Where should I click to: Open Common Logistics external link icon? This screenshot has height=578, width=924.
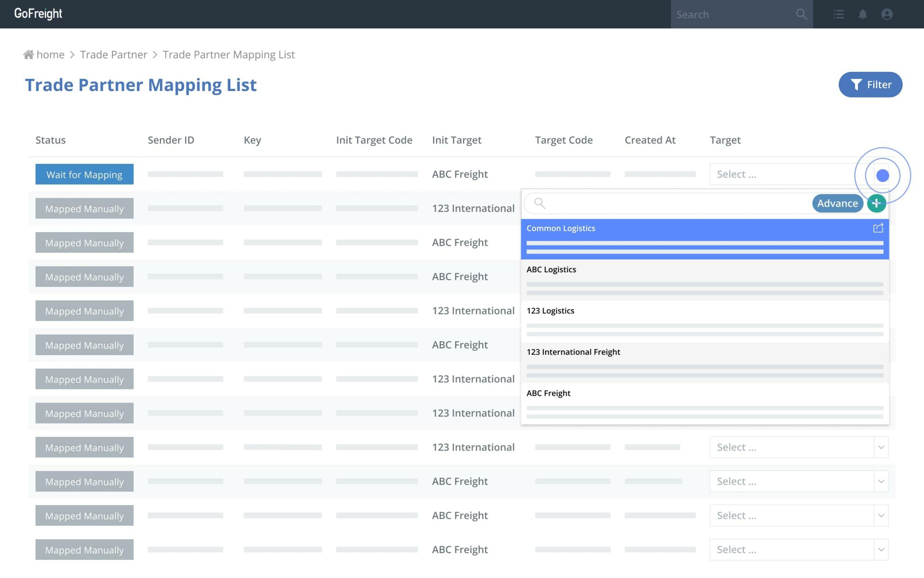pyautogui.click(x=878, y=228)
